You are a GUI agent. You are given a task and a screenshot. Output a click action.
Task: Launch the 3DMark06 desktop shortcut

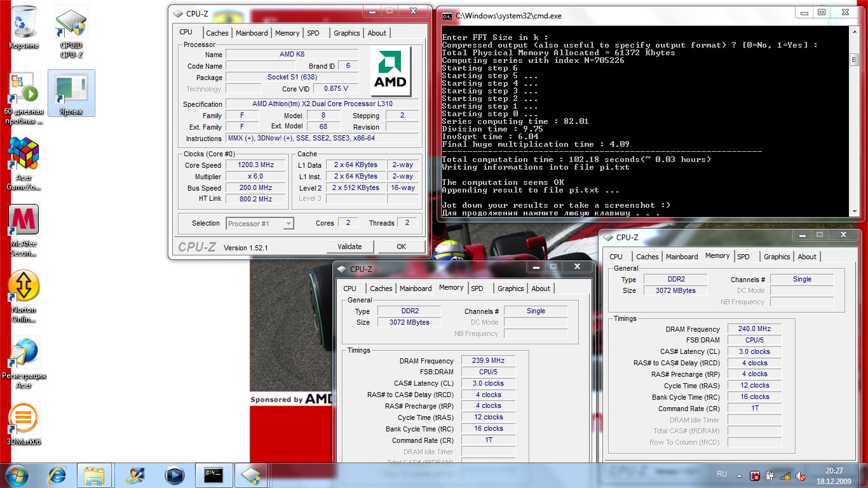click(24, 423)
